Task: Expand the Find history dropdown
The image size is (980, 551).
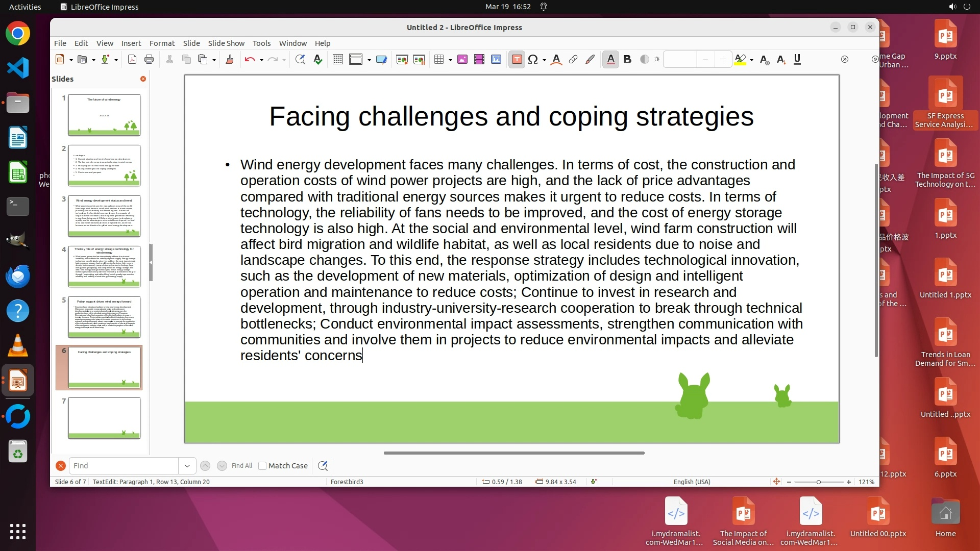Action: (x=187, y=466)
